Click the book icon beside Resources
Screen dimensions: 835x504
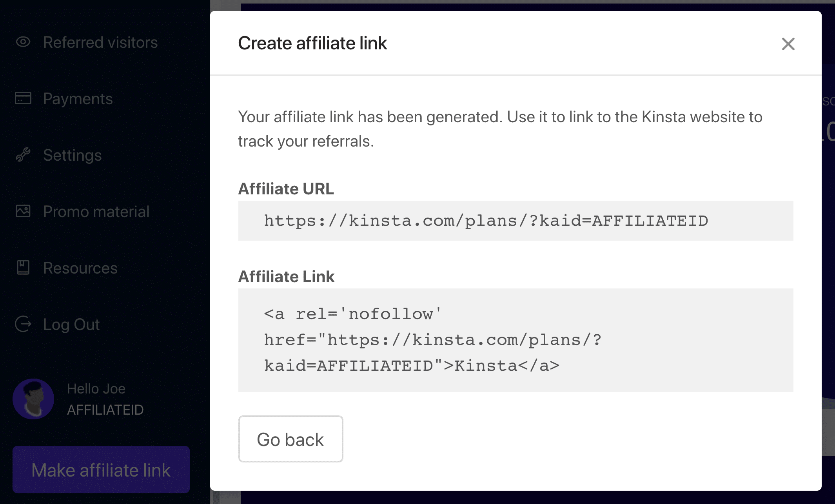tap(23, 268)
